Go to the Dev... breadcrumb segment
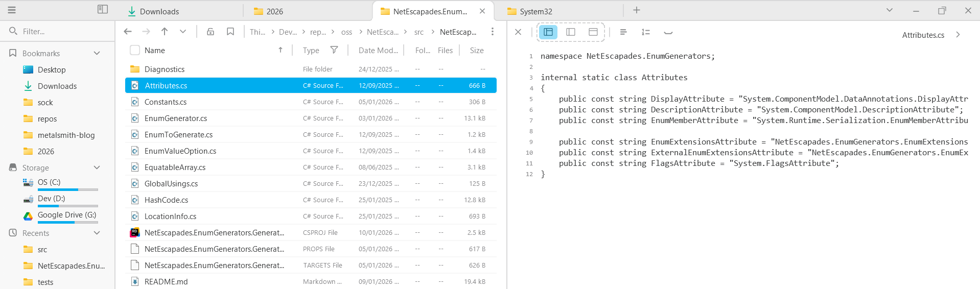The height and width of the screenshot is (289, 980). [288, 32]
